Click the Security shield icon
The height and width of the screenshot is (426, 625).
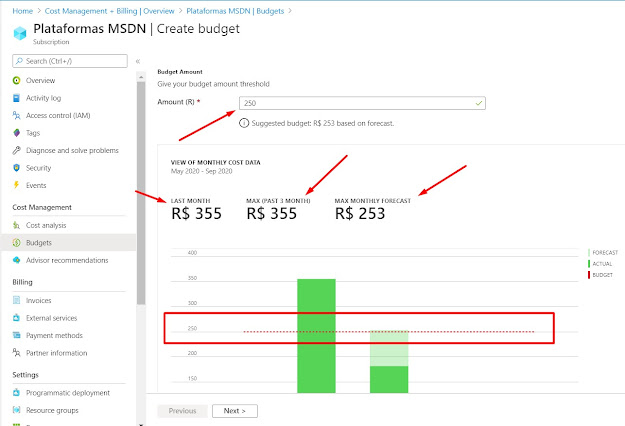[16, 168]
